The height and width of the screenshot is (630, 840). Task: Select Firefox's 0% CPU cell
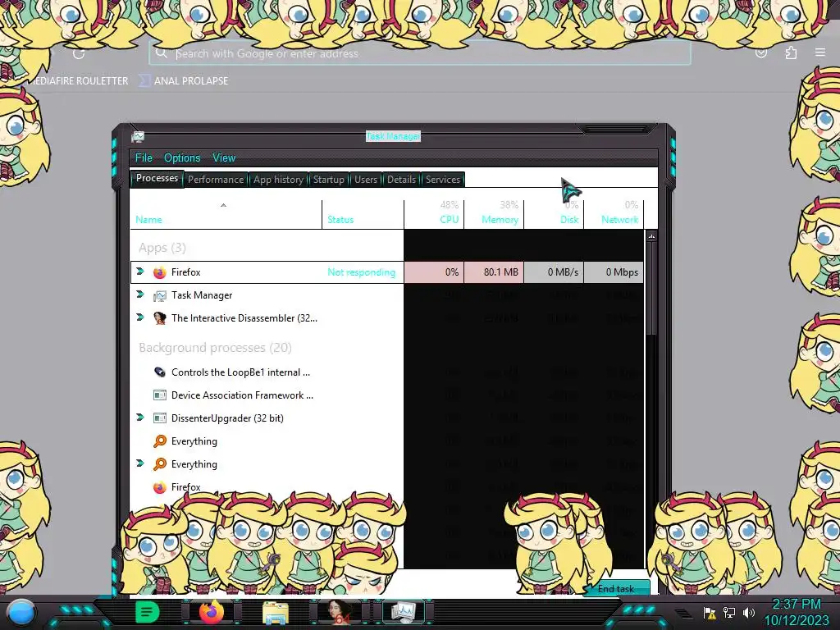click(434, 272)
